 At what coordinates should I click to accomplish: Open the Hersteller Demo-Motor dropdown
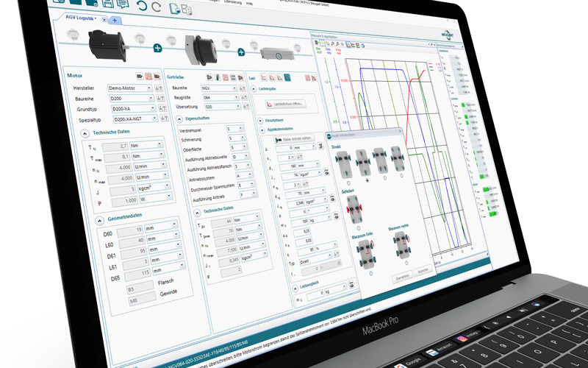click(x=129, y=88)
